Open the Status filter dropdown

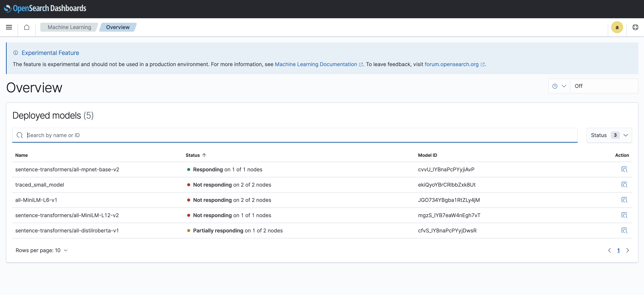[609, 135]
